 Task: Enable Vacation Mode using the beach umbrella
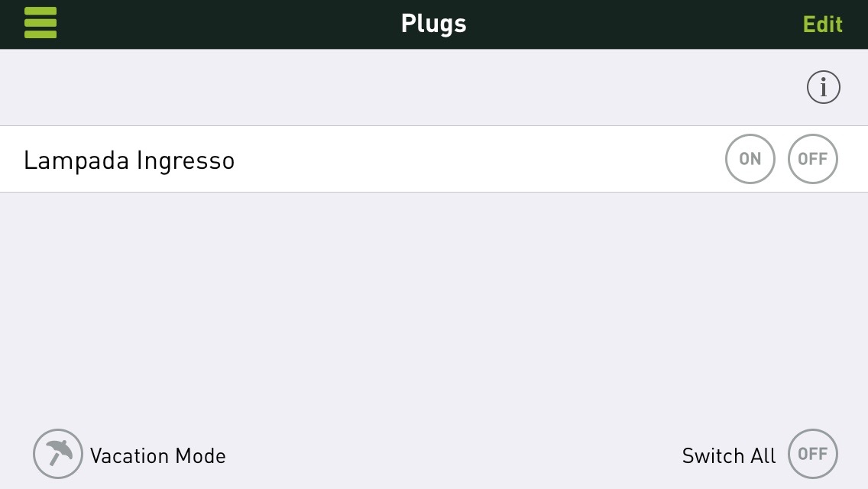click(57, 454)
